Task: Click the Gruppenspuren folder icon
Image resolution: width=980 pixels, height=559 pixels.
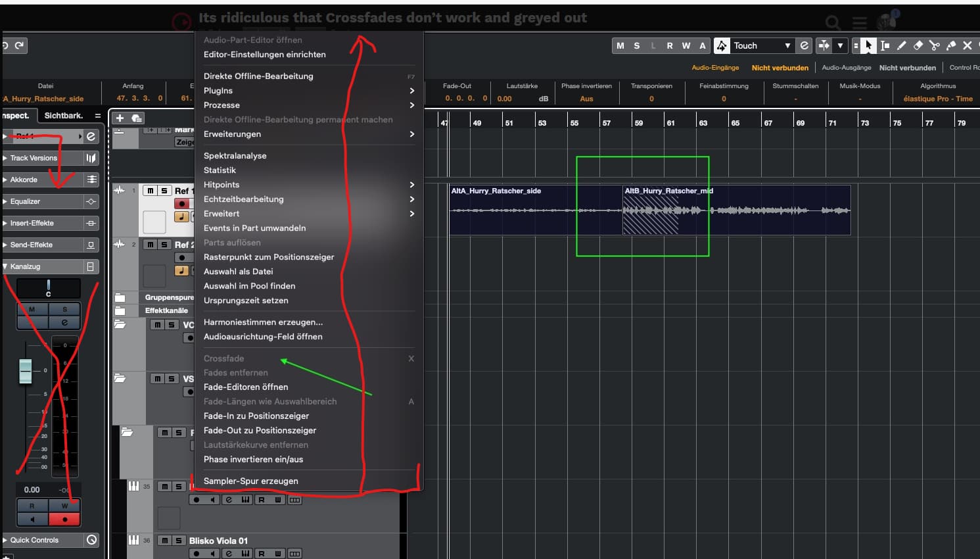Action: pos(120,297)
